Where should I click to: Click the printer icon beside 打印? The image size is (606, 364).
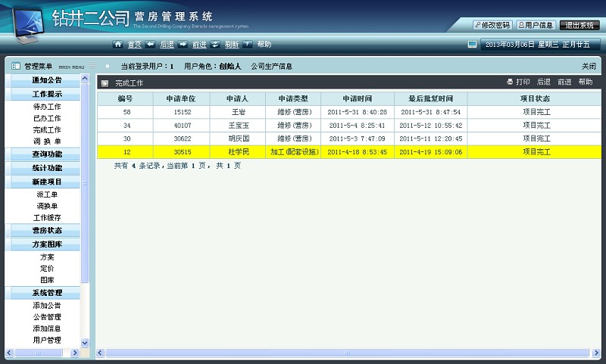(510, 82)
